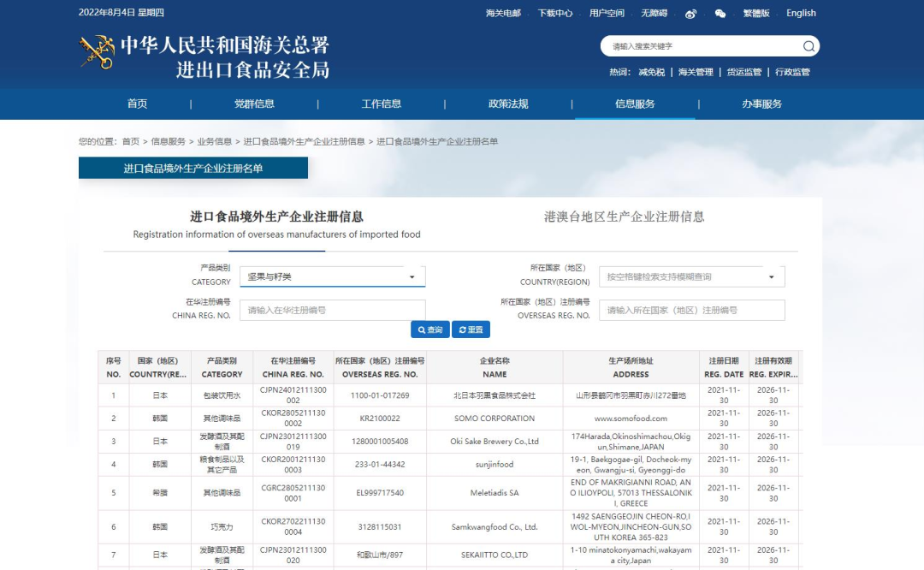Open the 产品类别 category dropdown

coord(332,276)
